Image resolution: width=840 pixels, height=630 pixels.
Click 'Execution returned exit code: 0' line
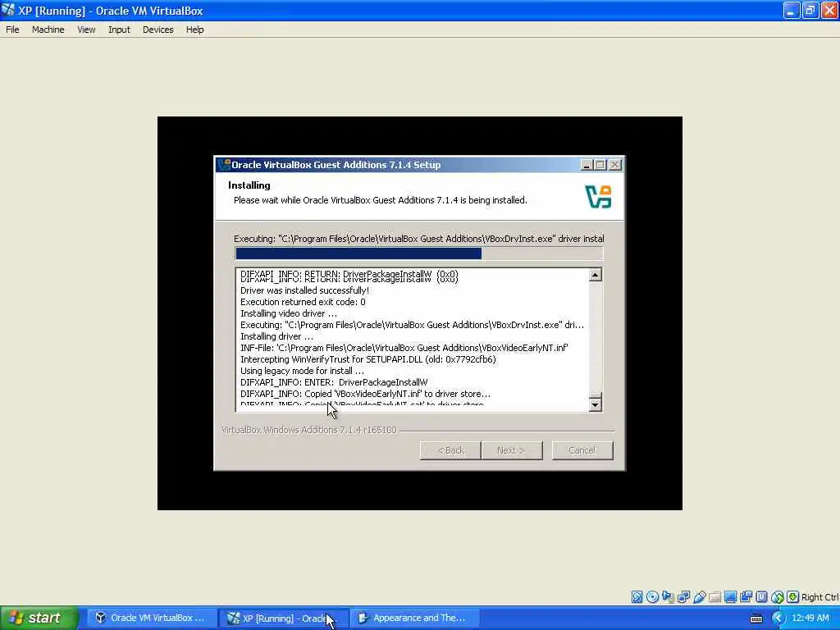pos(304,302)
